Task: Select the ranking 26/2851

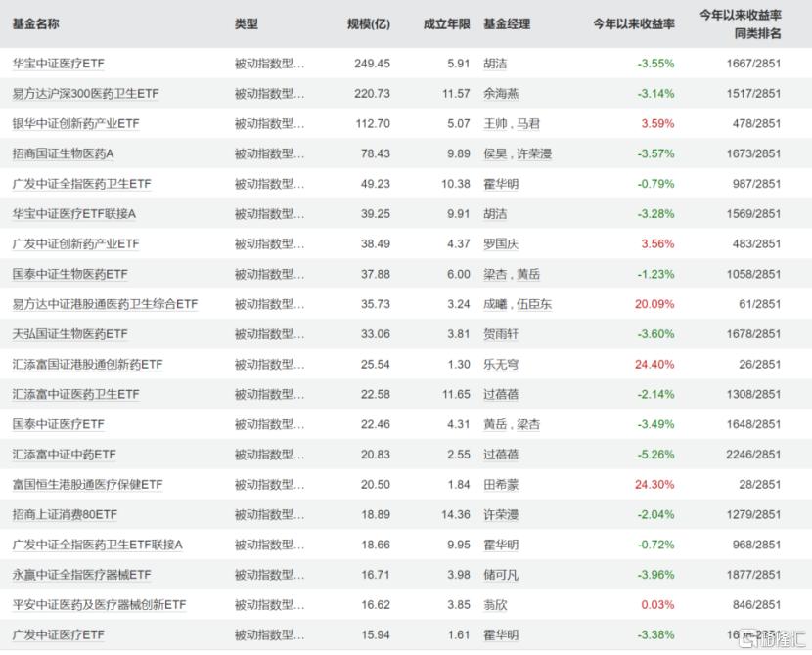Action: pyautogui.click(x=760, y=365)
